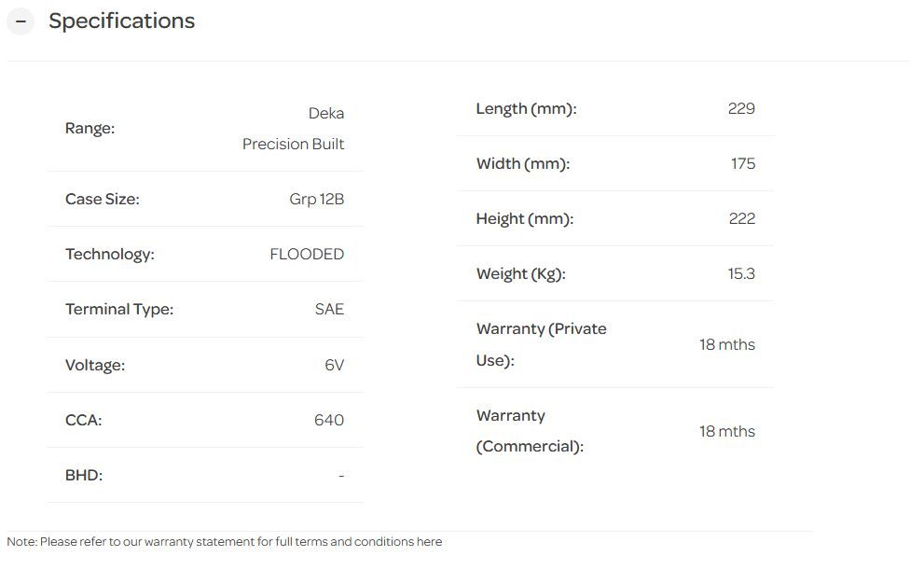Click the Specifications heading
Viewport: 924px width, 570px height.
tap(121, 21)
